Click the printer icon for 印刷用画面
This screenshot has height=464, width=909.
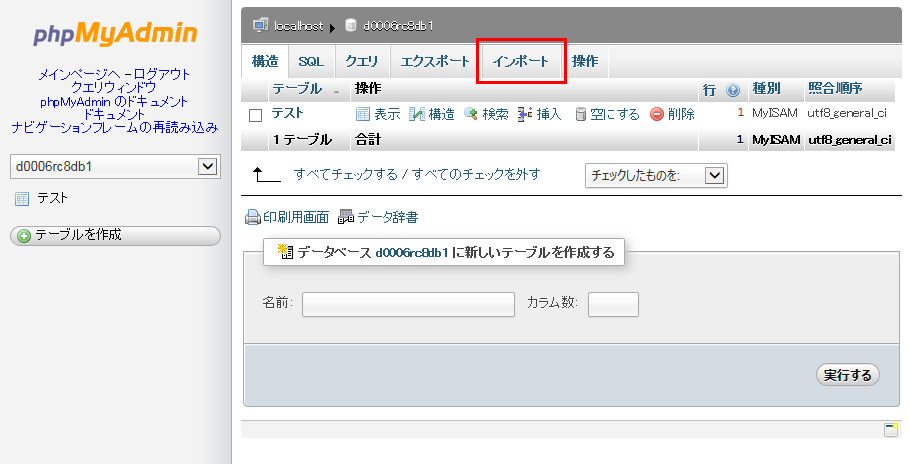coord(253,218)
